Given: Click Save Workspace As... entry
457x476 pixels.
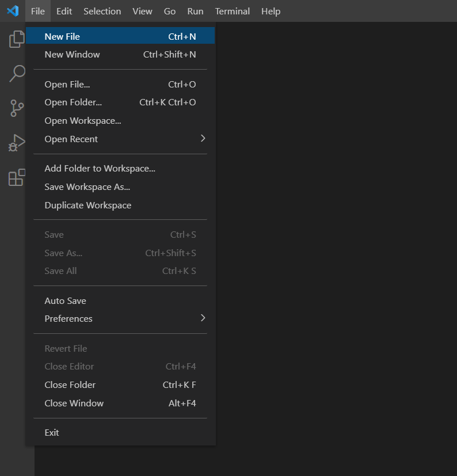Looking at the screenshot, I should pos(87,187).
